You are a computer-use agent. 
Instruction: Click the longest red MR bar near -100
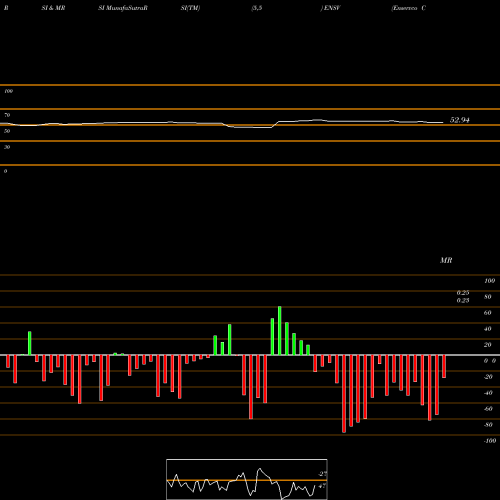(x=344, y=394)
